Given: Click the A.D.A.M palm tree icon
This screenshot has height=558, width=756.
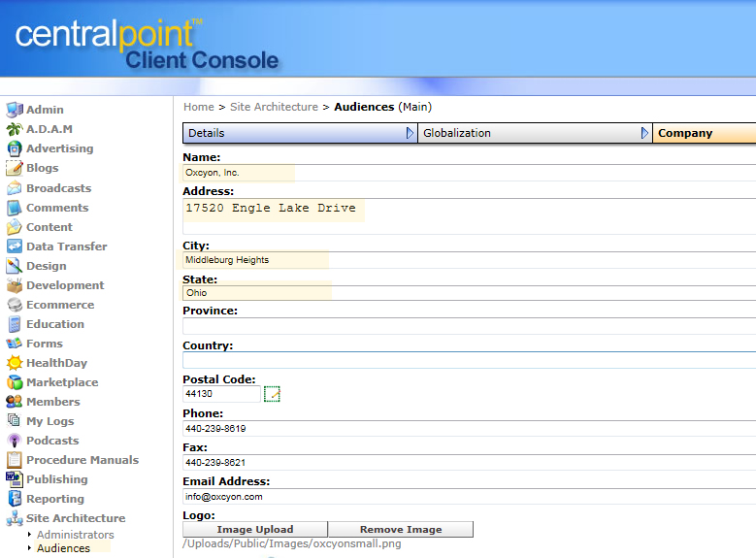Looking at the screenshot, I should point(14,129).
